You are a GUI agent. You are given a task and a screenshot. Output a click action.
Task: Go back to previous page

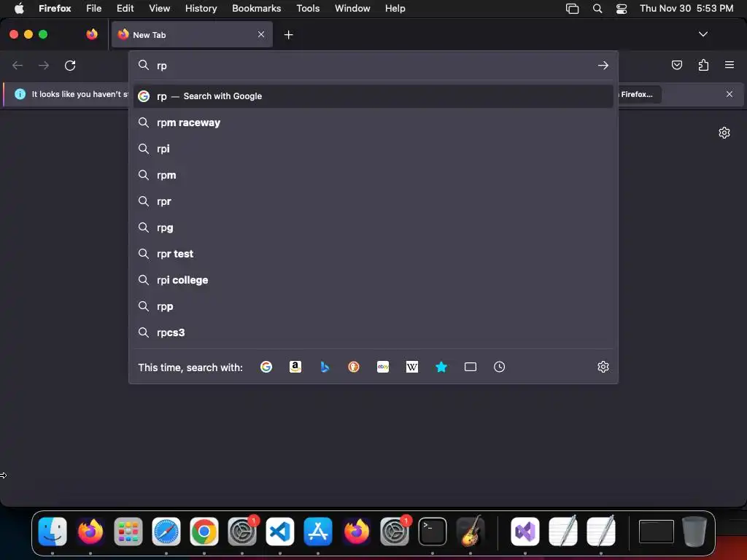(18, 65)
